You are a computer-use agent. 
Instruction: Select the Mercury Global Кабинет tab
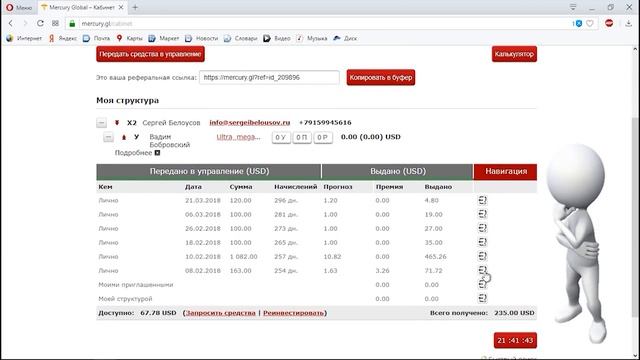coord(82,7)
